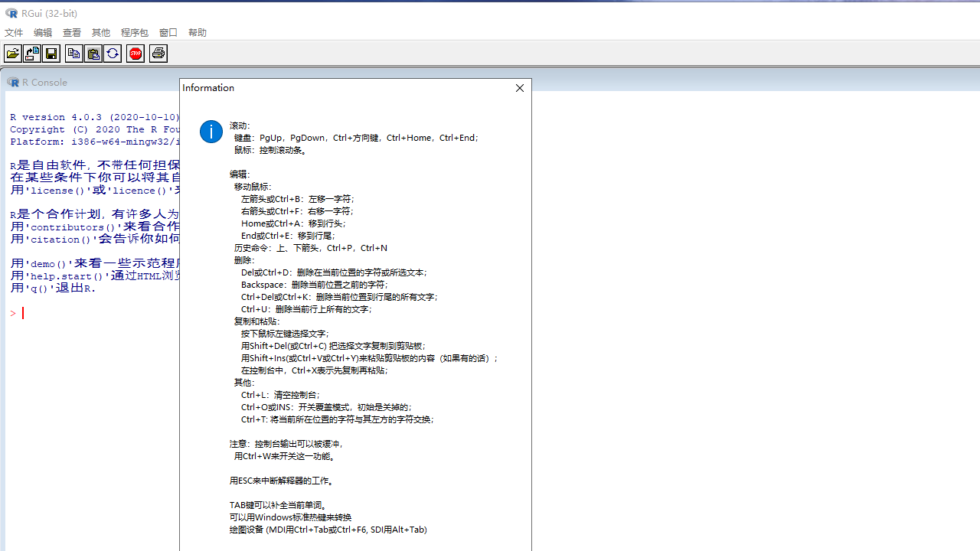
Task: Open the 查看 menu
Action: coord(71,32)
